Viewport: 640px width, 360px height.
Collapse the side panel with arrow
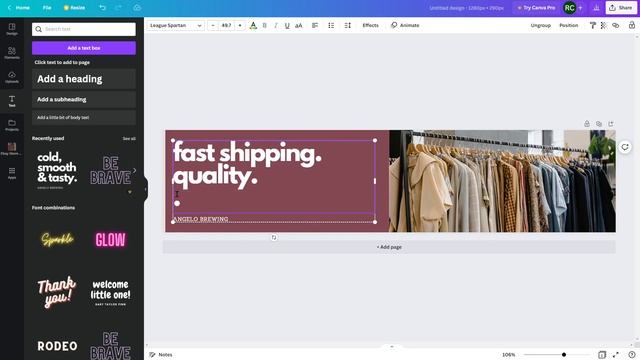(x=145, y=189)
